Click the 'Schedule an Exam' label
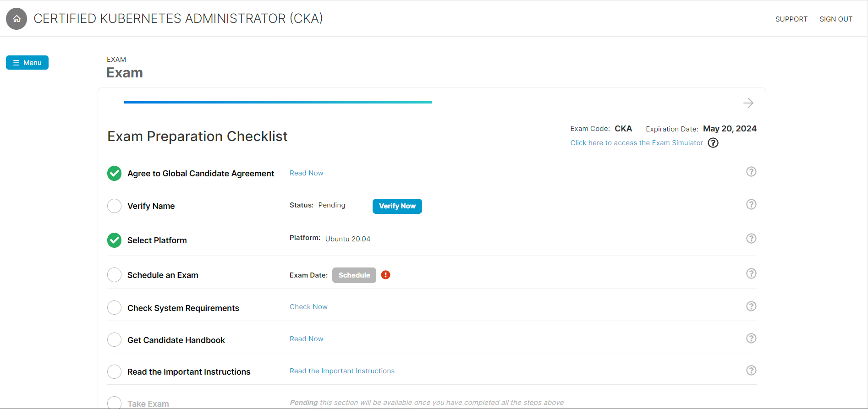 [x=163, y=275]
